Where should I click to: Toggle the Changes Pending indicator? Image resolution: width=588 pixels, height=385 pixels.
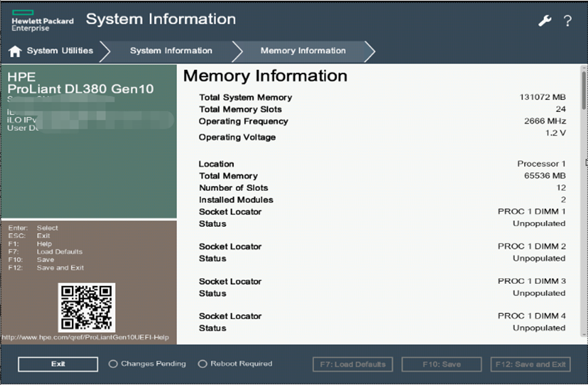click(x=113, y=364)
